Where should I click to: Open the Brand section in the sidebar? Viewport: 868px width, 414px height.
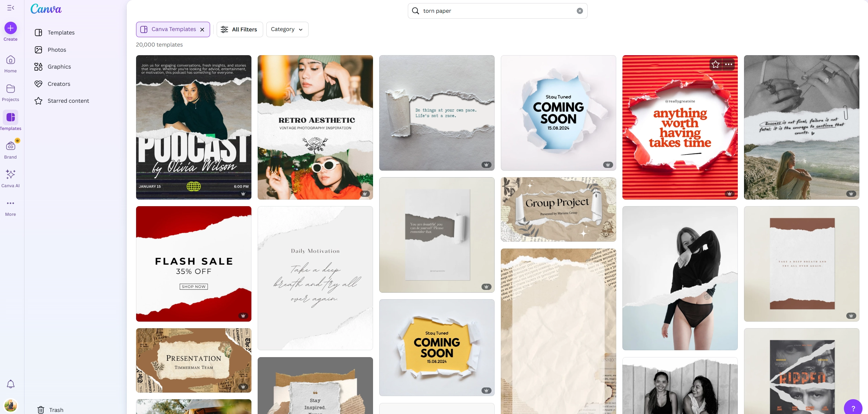10,148
